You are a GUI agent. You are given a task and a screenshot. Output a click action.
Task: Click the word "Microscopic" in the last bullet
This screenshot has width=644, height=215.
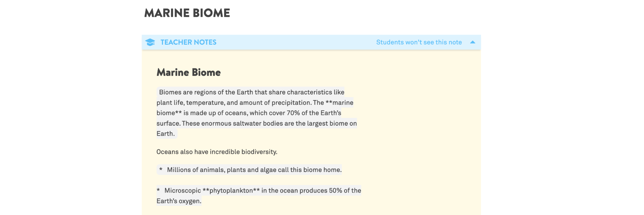click(x=182, y=190)
